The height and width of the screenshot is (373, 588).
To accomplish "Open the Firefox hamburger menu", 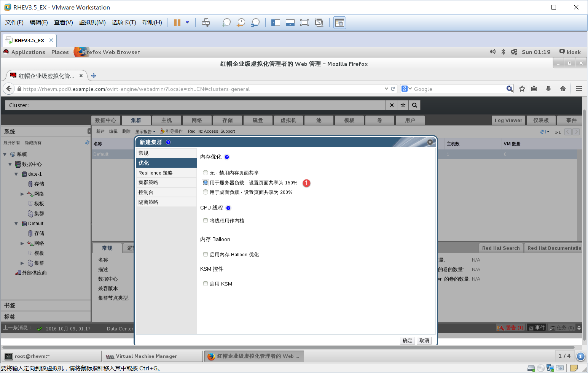I will pyautogui.click(x=579, y=89).
